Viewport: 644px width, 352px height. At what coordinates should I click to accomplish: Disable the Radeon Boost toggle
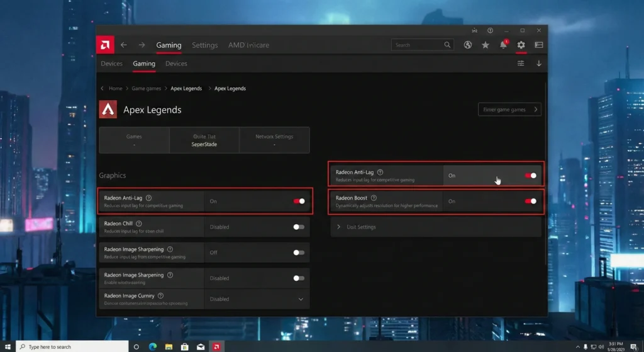click(531, 201)
